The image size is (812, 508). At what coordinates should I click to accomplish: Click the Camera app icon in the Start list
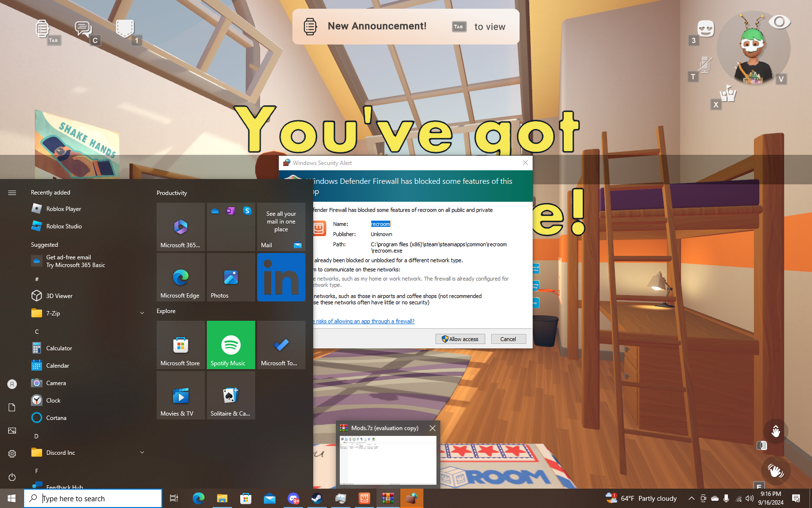coord(37,383)
